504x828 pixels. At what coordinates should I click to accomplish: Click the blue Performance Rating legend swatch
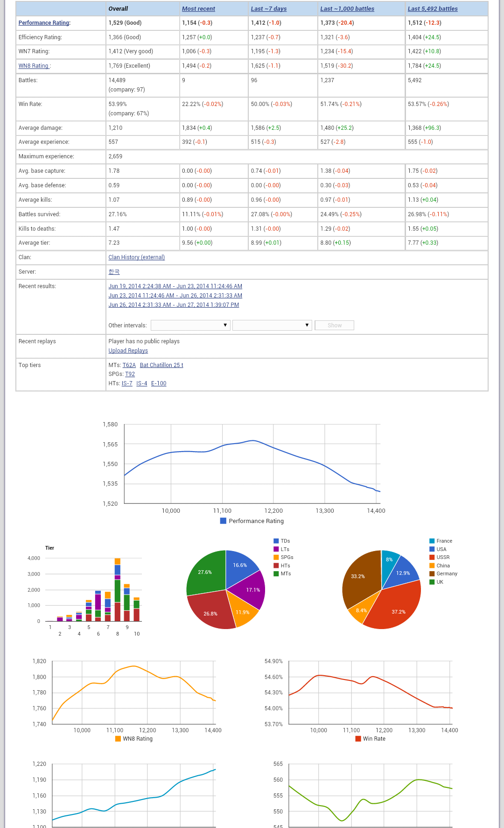[x=223, y=521]
